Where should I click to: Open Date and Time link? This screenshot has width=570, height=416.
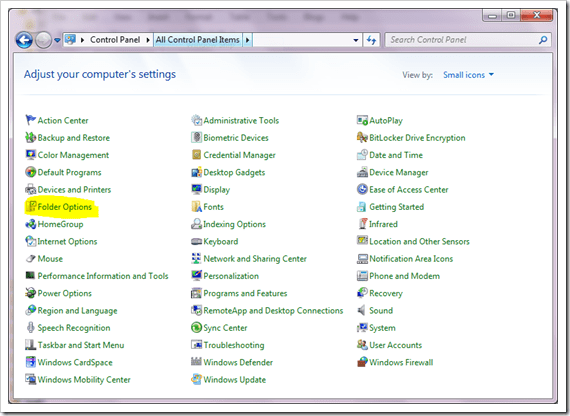396,155
